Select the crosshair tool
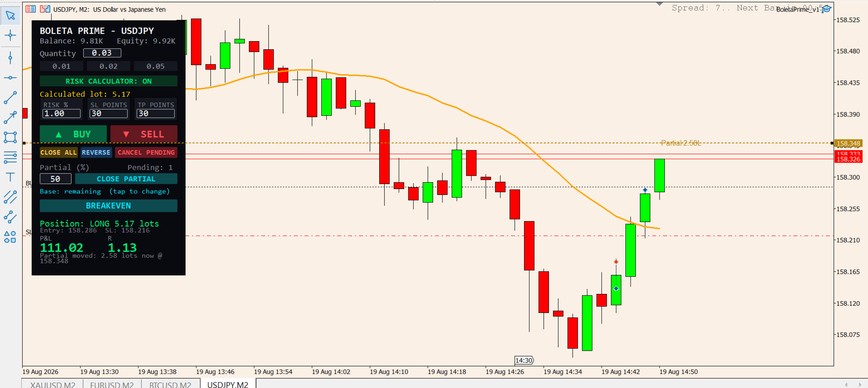This screenshot has height=388, width=868. coord(10,35)
